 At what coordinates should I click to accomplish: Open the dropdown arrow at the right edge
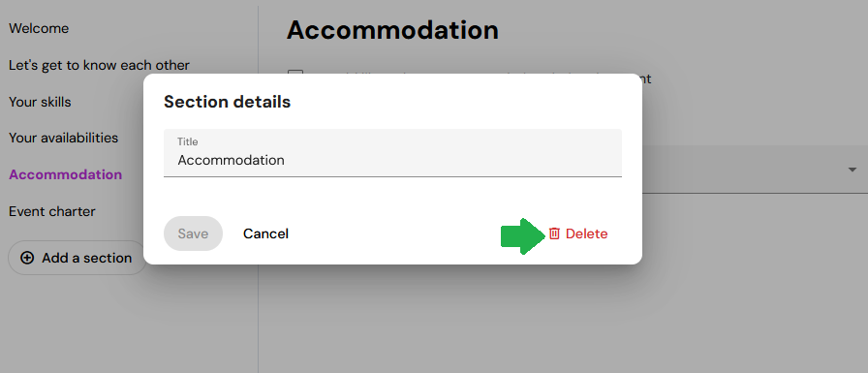click(x=852, y=170)
